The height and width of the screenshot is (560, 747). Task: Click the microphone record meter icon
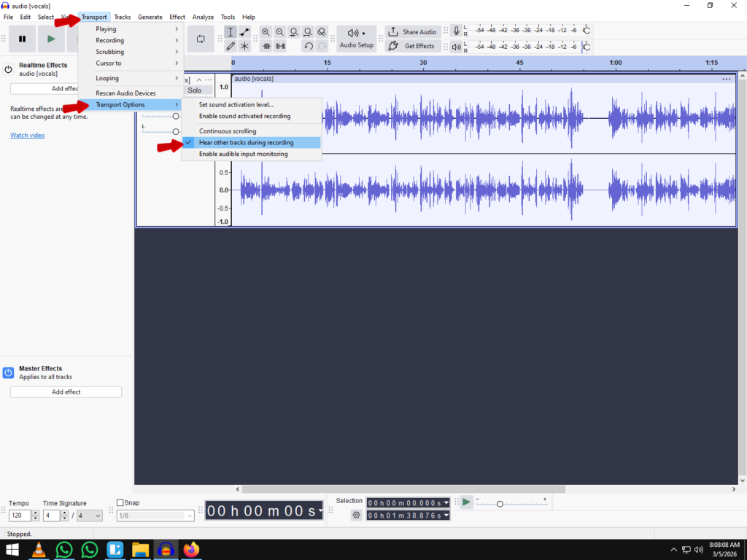coord(457,31)
